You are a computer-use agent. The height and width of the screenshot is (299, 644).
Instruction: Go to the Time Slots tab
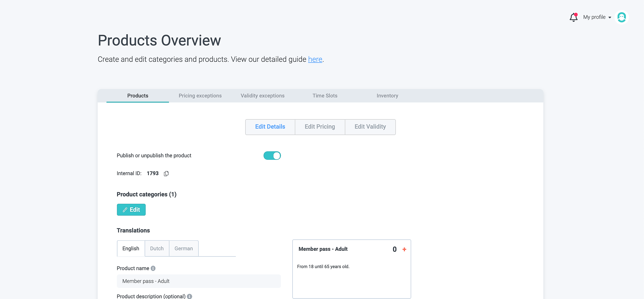325,96
